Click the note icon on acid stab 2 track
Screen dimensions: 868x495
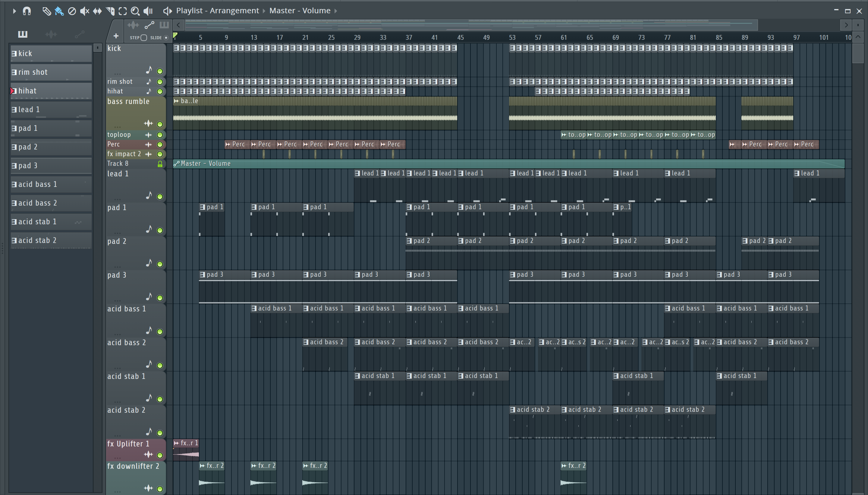(x=149, y=432)
